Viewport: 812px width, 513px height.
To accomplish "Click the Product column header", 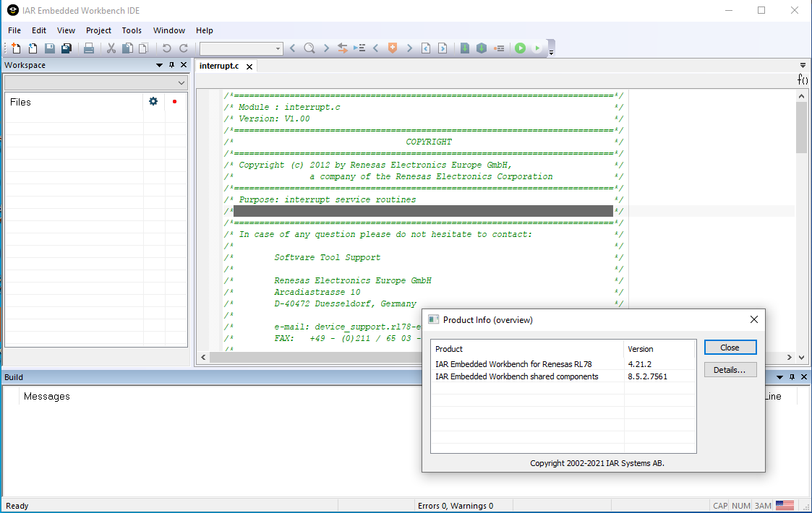I will (x=527, y=349).
